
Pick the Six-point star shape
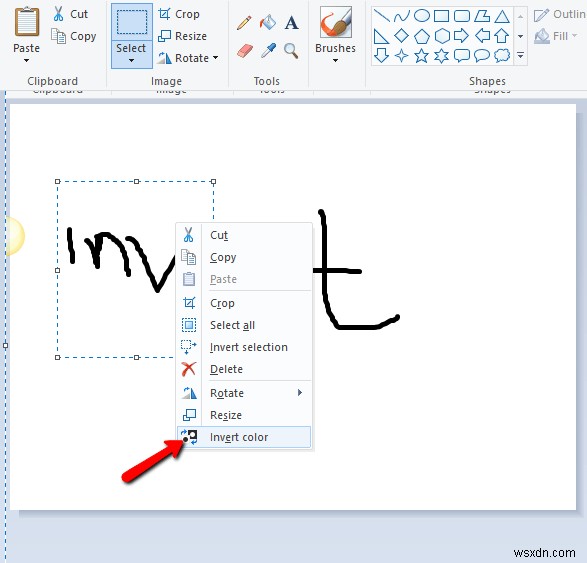coord(442,56)
